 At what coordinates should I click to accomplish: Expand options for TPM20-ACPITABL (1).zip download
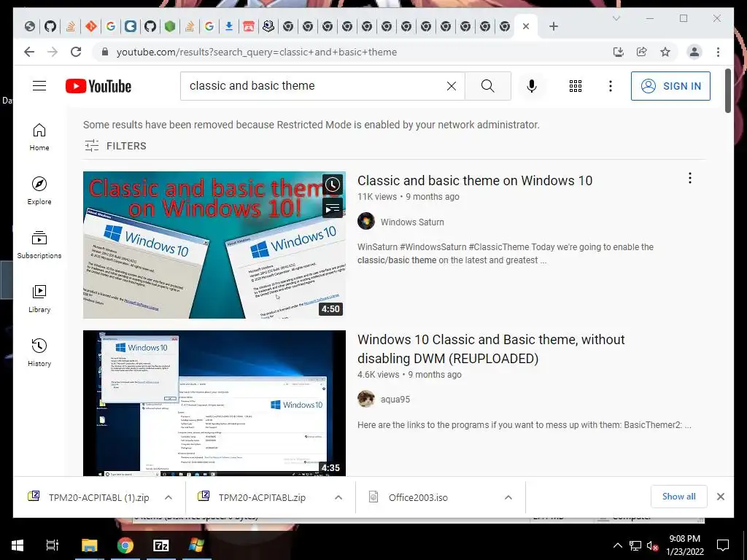tap(169, 497)
